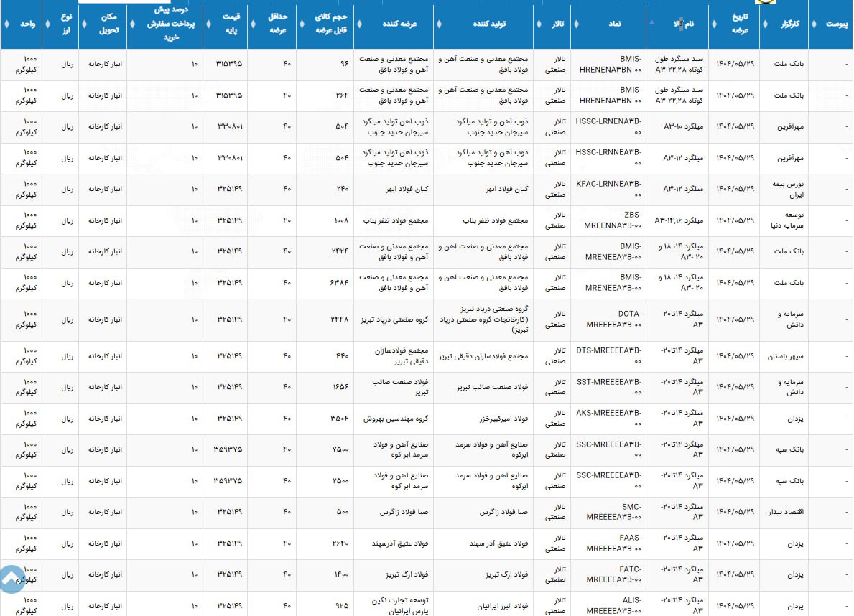
Task: Sort by the 'پیوست' column sort arrows
Action: [814, 24]
